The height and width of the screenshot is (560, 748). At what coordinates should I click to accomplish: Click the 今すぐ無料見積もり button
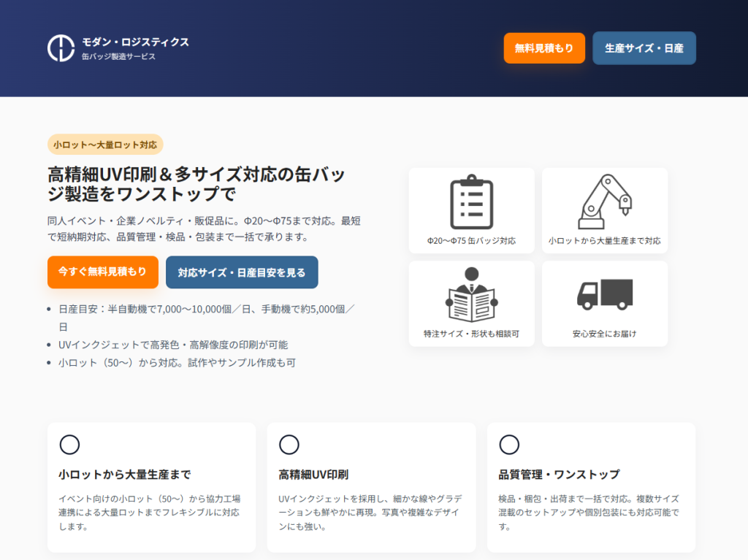click(x=102, y=272)
